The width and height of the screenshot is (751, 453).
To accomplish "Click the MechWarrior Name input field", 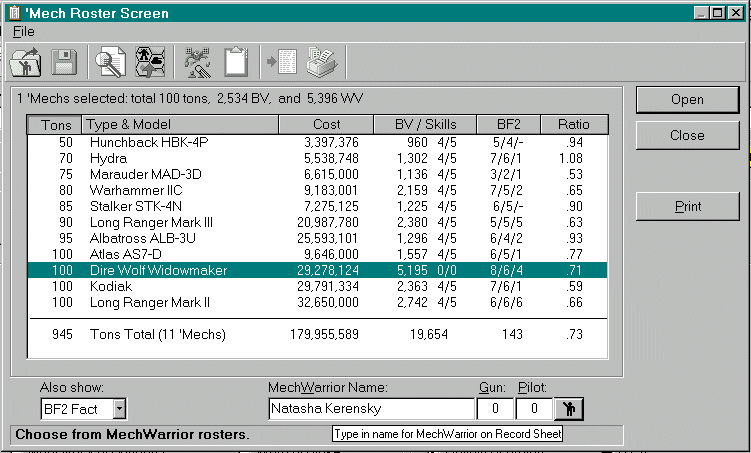I will click(371, 409).
